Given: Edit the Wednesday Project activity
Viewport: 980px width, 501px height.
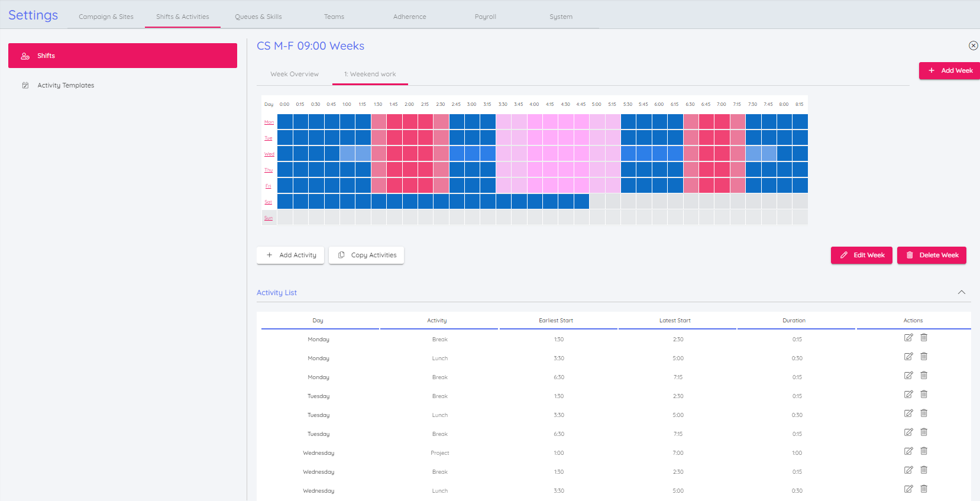Looking at the screenshot, I should click(908, 451).
